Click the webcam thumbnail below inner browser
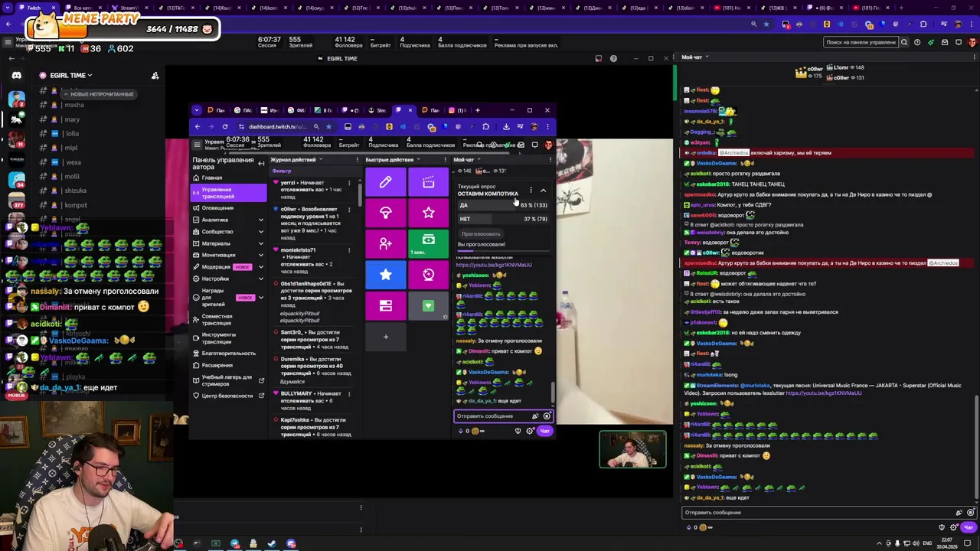 pyautogui.click(x=632, y=449)
